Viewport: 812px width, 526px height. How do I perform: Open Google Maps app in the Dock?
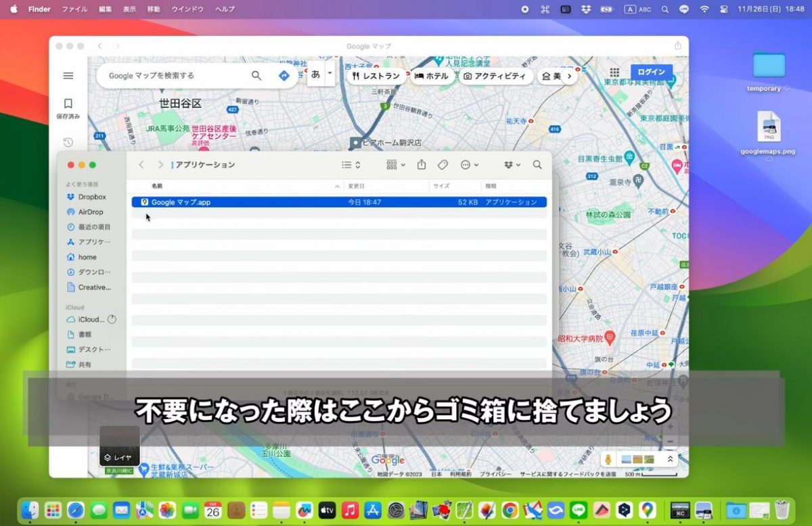pyautogui.click(x=648, y=510)
